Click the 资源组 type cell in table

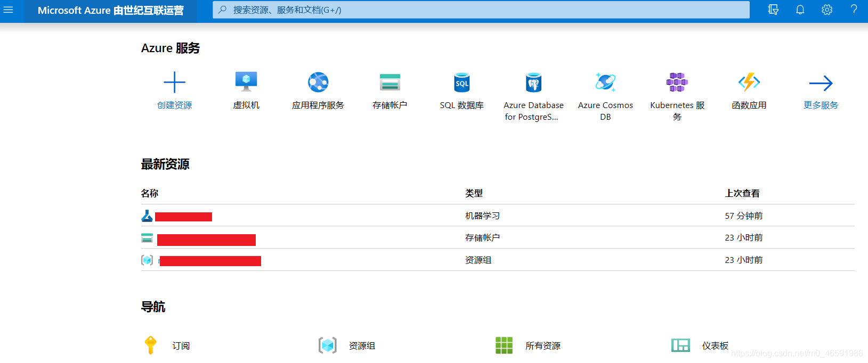pos(478,260)
